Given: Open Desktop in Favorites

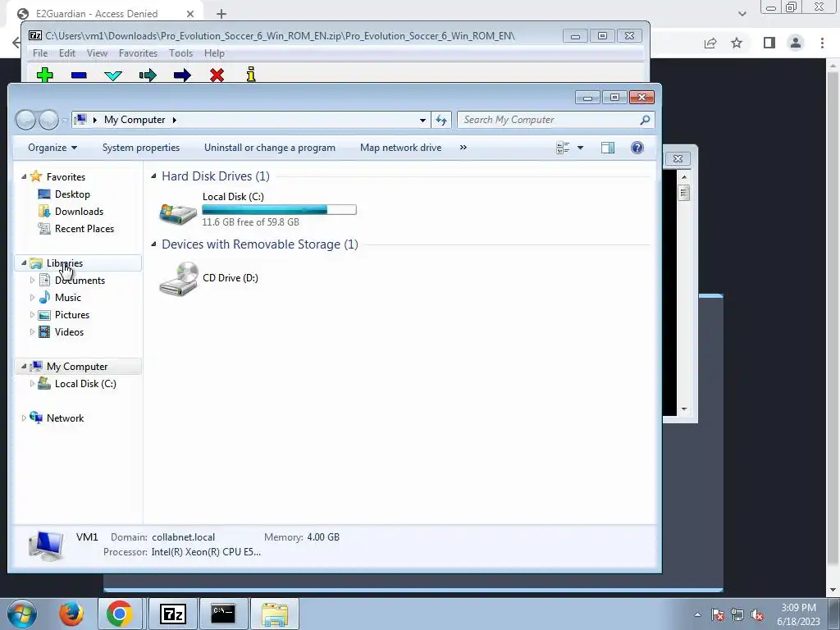Looking at the screenshot, I should [72, 194].
